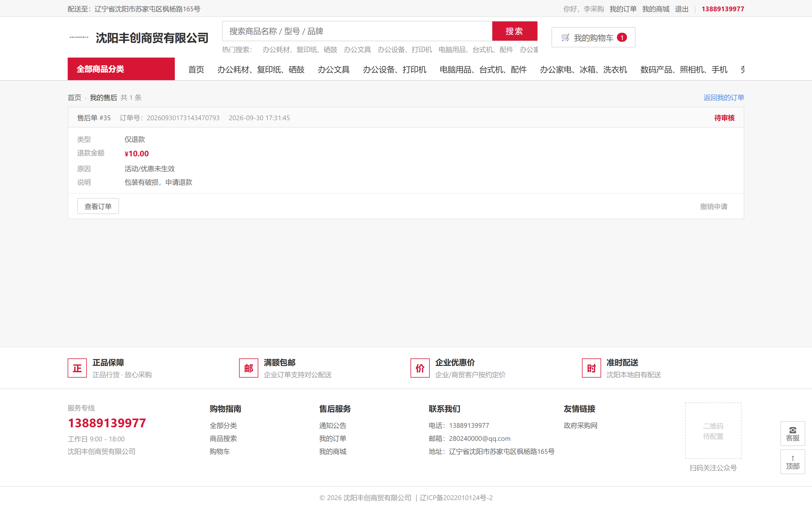The image size is (812, 508).
Task: Open 办公文具 in the navigation bar
Action: point(334,69)
